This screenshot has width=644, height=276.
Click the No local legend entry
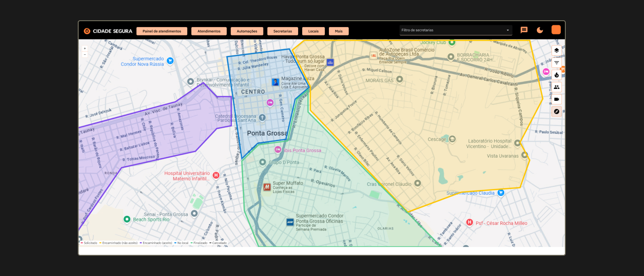tap(182, 242)
